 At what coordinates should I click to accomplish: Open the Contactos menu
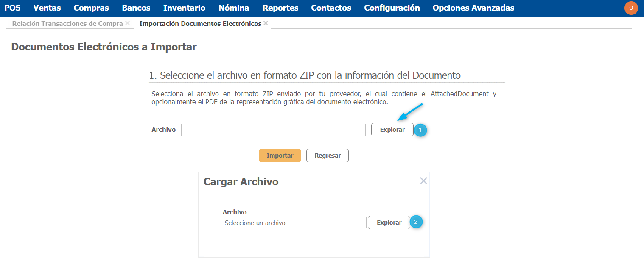(331, 8)
